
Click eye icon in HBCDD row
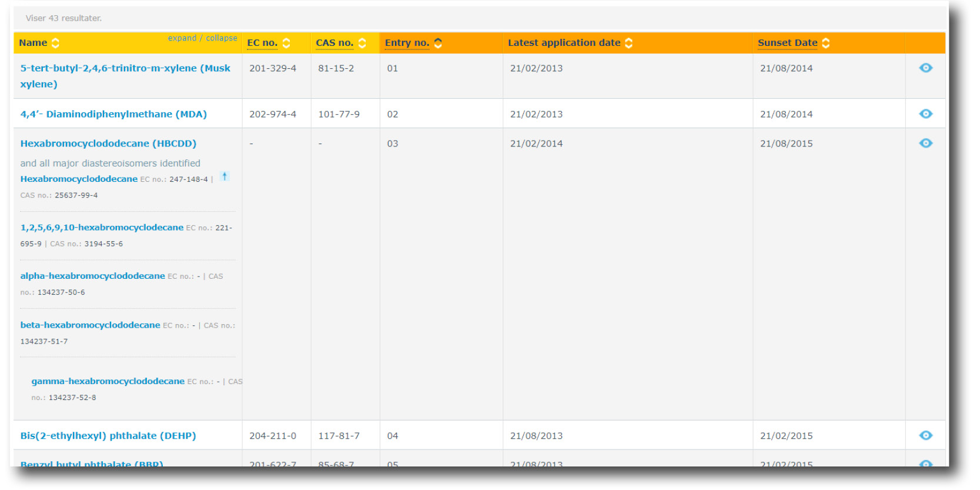(925, 144)
